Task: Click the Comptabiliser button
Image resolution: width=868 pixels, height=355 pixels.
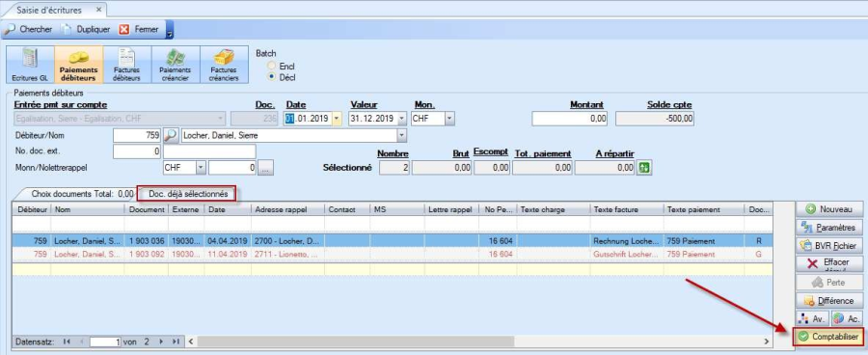Action: click(x=828, y=337)
